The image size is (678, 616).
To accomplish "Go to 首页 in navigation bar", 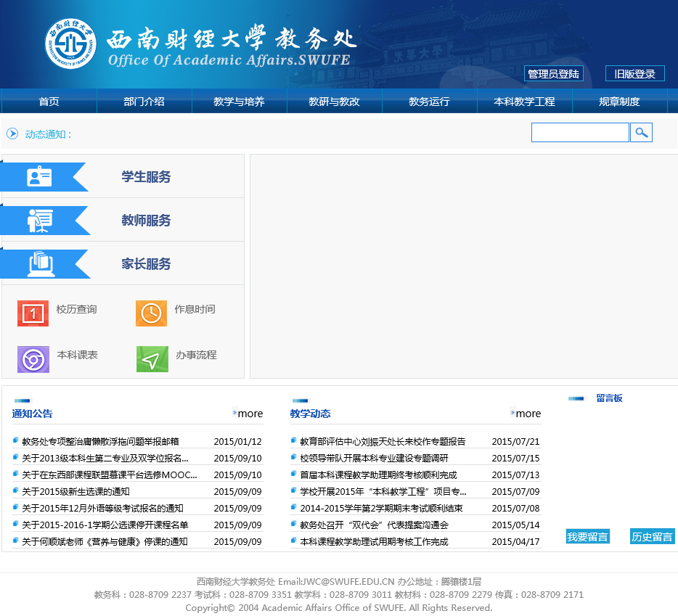I will (49, 102).
